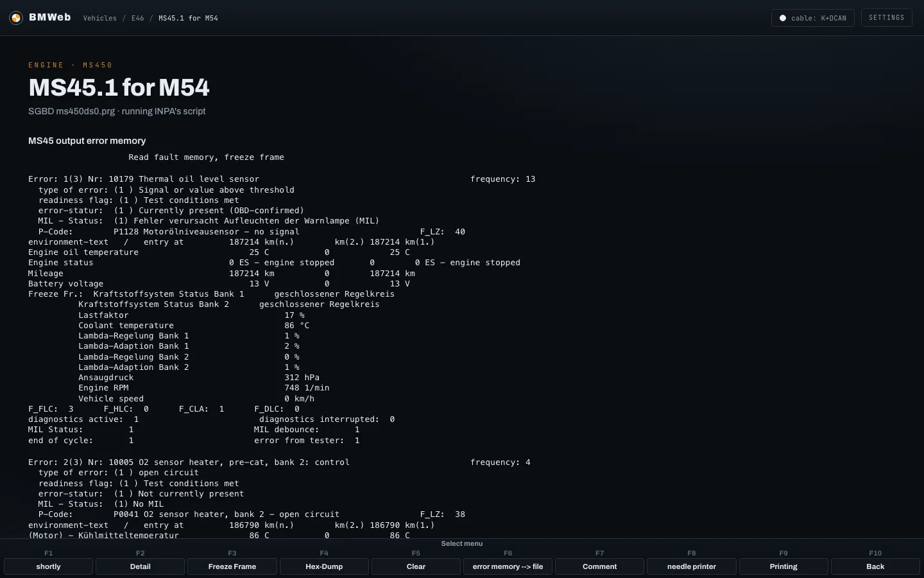Select the Ansaugdruck 312 hPa row

click(199, 378)
